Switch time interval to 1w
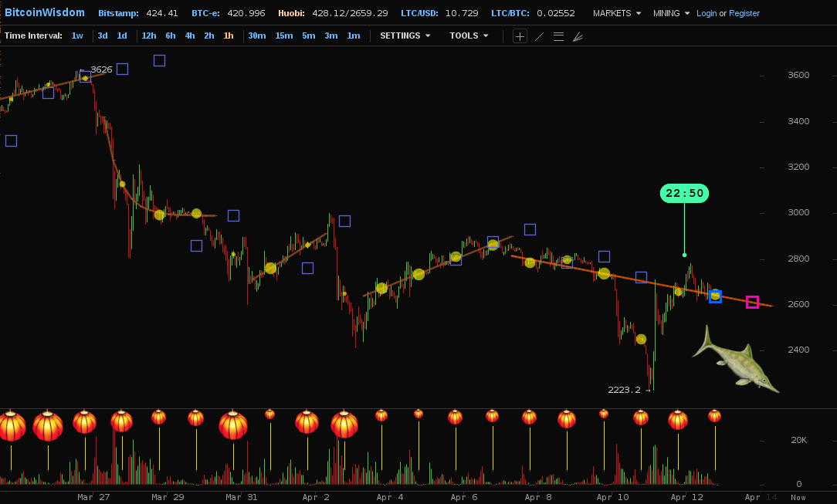Image resolution: width=837 pixels, height=504 pixels. [77, 36]
